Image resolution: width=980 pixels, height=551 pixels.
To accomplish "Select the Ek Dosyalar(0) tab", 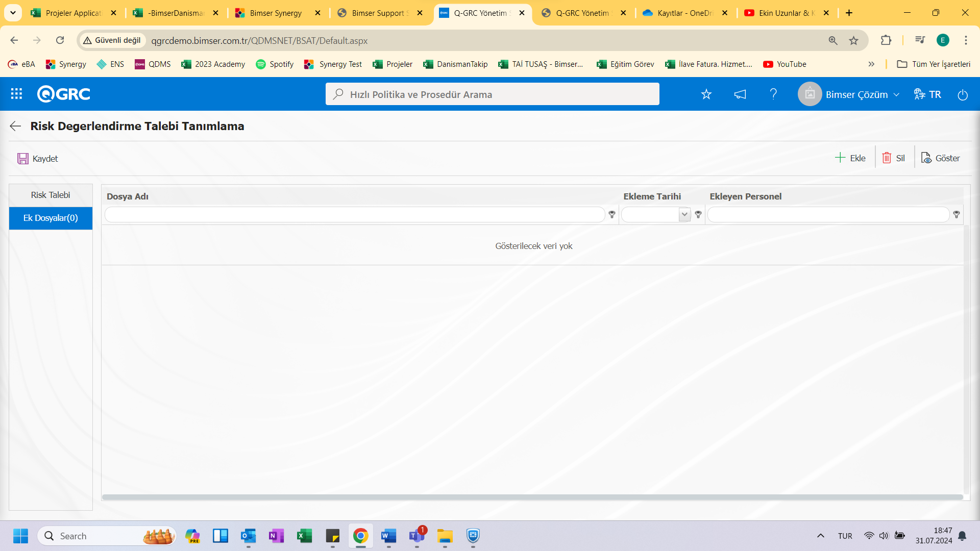I will pyautogui.click(x=51, y=218).
